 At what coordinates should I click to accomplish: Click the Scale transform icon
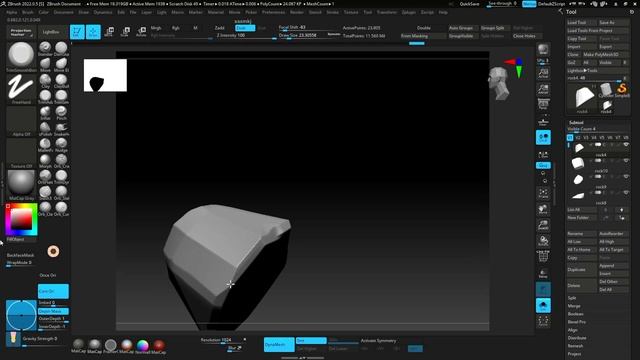[x=125, y=32]
